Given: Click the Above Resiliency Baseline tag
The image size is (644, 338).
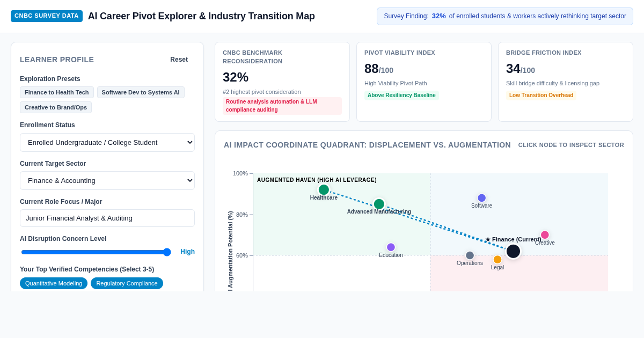Looking at the screenshot, I should pyautogui.click(x=401, y=95).
